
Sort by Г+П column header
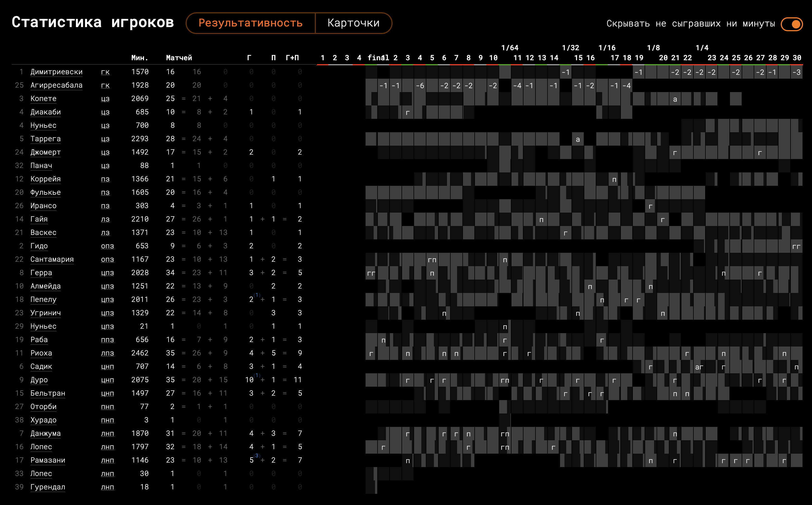(292, 58)
